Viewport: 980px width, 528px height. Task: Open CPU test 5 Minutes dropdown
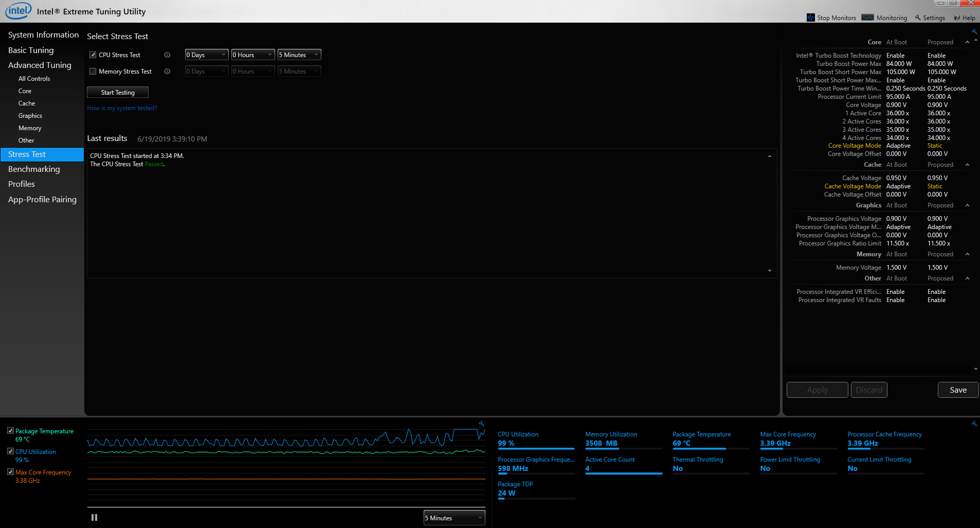point(299,55)
